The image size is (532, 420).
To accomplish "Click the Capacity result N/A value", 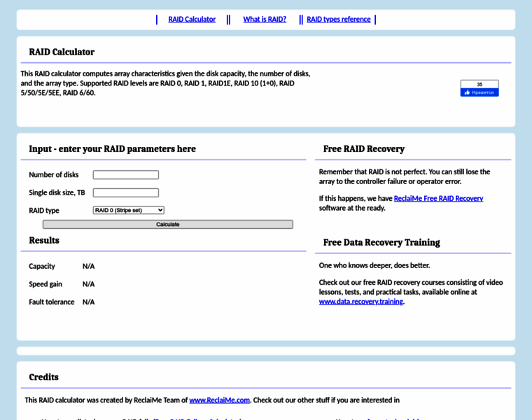I will (x=89, y=266).
